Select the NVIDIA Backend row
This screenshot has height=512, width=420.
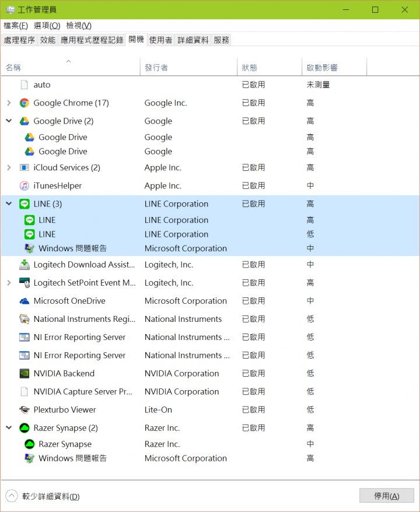pos(210,374)
